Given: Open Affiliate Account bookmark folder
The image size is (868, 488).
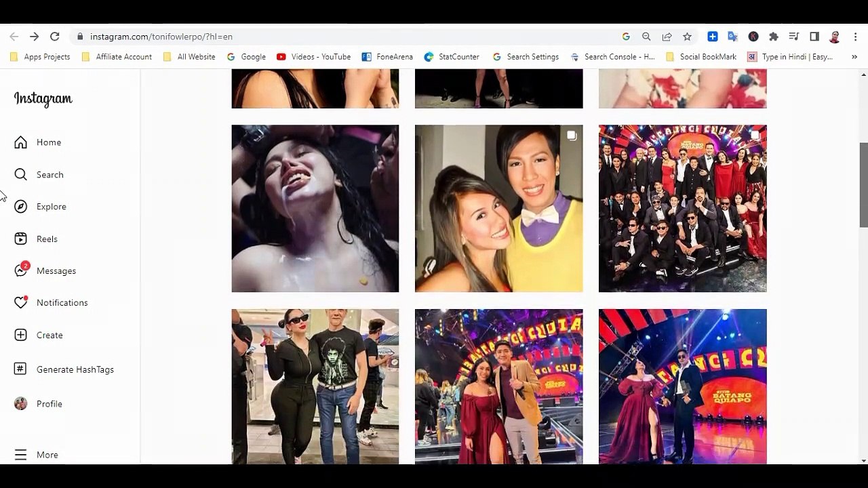Looking at the screenshot, I should click(117, 57).
